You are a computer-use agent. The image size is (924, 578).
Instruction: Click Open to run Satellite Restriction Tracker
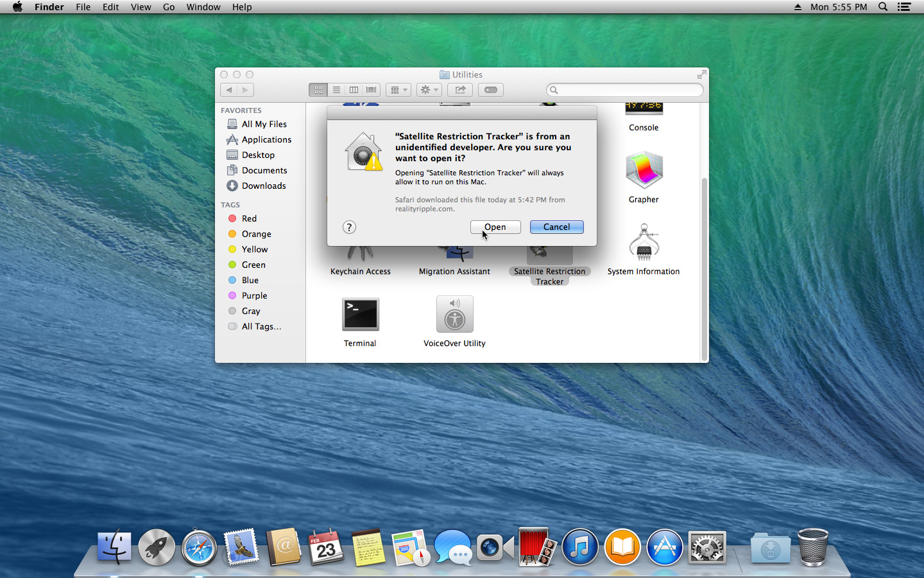click(495, 227)
